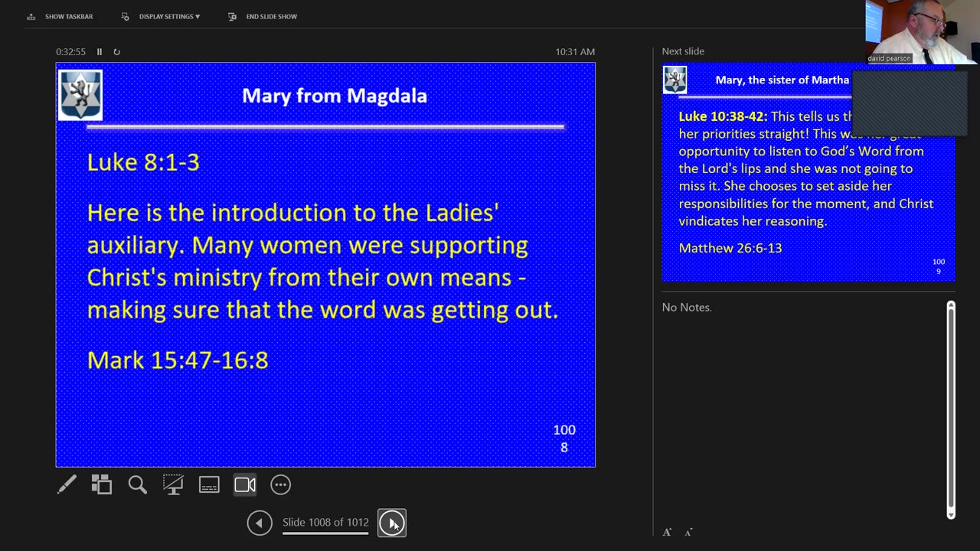This screenshot has width=980, height=551.
Task: Toggle subtitles icon
Action: (209, 484)
